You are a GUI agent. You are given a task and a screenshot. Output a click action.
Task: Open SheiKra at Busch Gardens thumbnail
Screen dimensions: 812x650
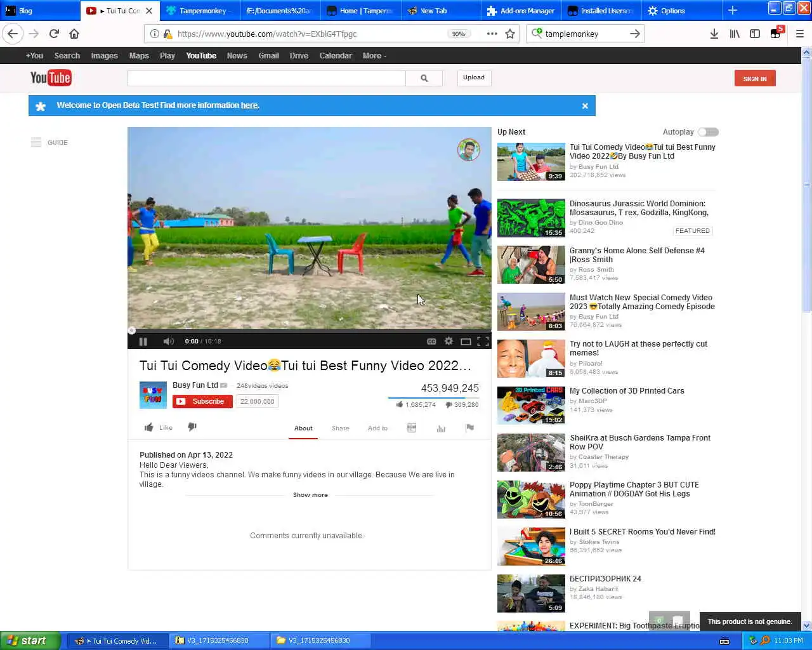click(531, 453)
